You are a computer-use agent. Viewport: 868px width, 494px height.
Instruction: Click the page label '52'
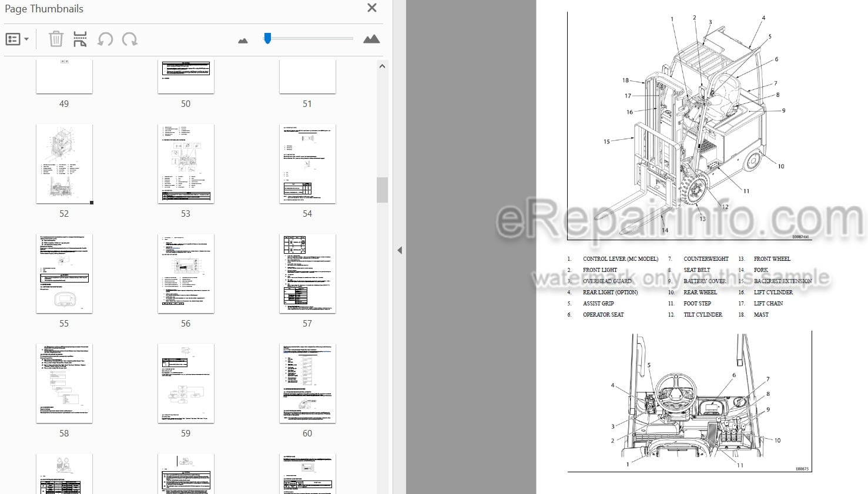point(64,214)
